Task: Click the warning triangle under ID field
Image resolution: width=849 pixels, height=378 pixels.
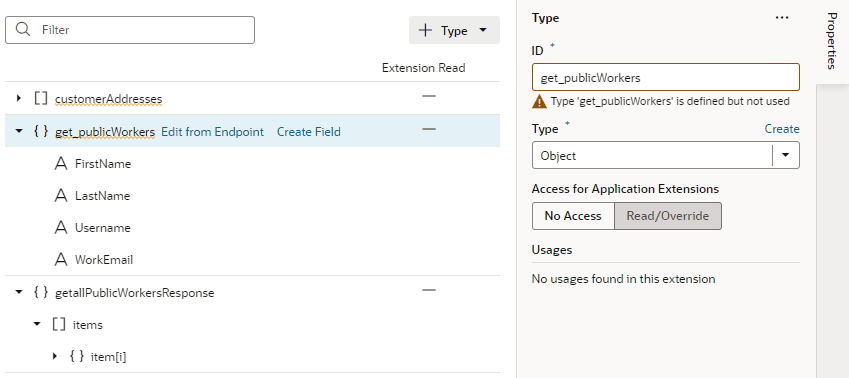Action: pos(539,101)
